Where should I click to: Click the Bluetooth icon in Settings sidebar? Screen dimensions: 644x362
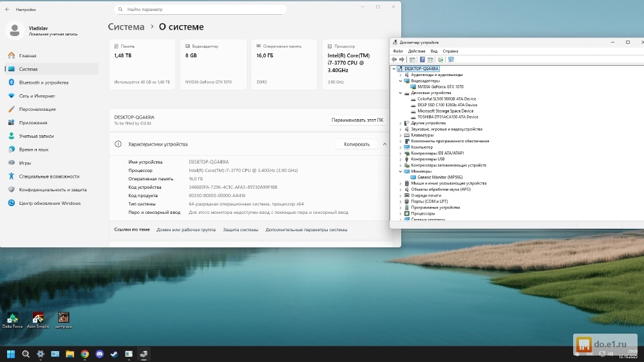click(12, 82)
